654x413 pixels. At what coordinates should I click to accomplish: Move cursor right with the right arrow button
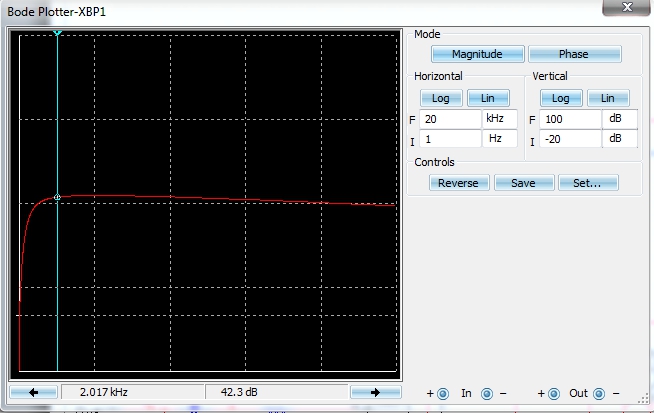pyautogui.click(x=375, y=393)
